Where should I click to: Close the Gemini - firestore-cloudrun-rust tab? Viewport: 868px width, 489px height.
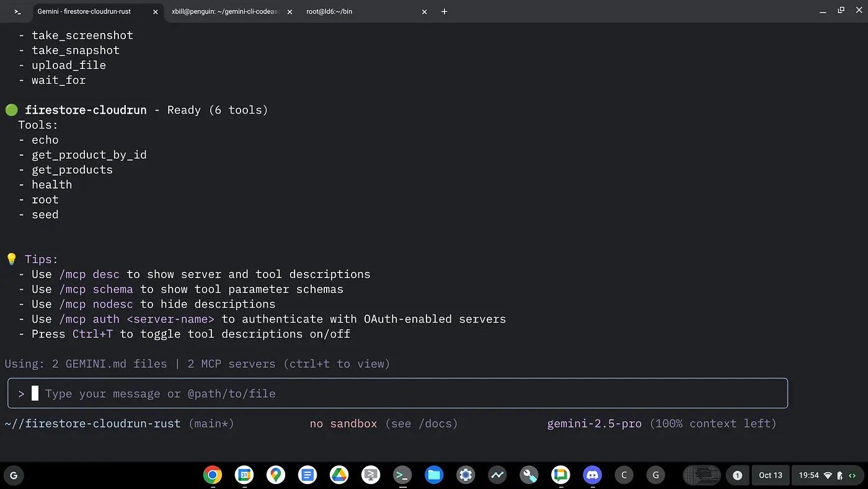point(154,12)
